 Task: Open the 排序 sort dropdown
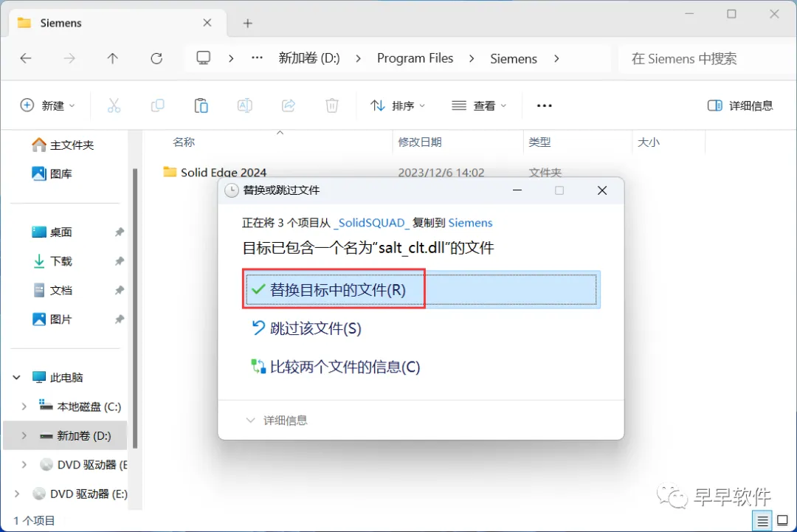pyautogui.click(x=398, y=106)
